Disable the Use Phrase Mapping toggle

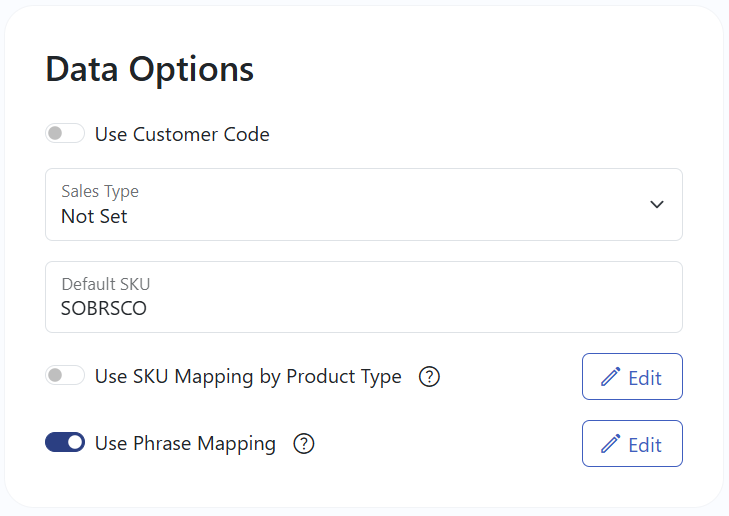65,443
